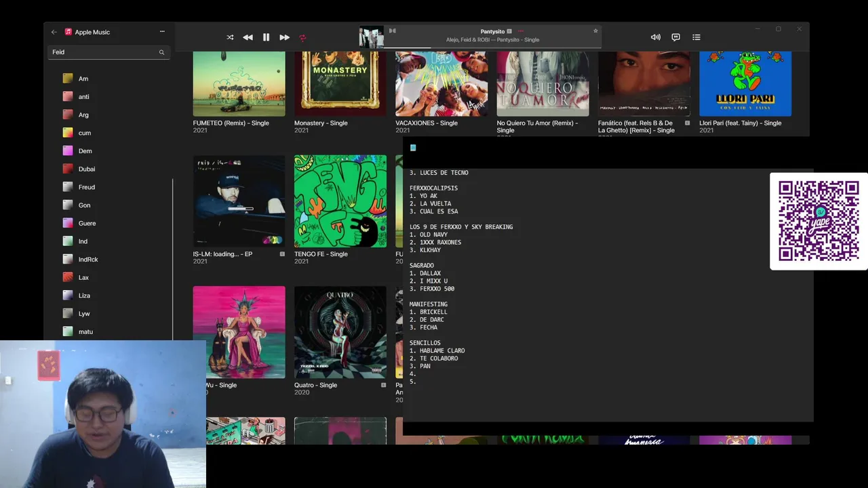The width and height of the screenshot is (868, 488).
Task: Open Fanático Remix album cover
Action: [644, 83]
